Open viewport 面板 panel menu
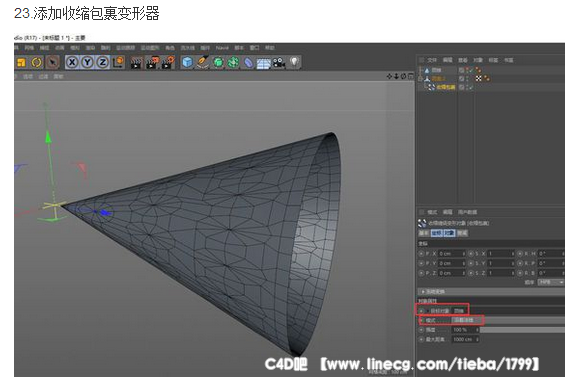This screenshot has height=381, width=565. tap(58, 76)
